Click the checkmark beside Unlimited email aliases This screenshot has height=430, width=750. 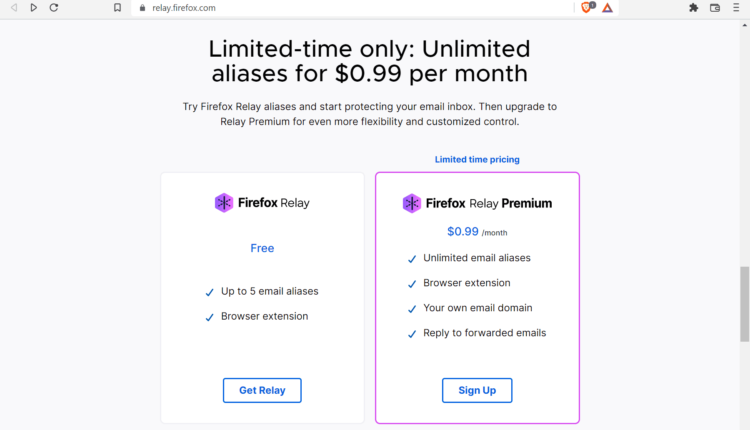tap(412, 259)
